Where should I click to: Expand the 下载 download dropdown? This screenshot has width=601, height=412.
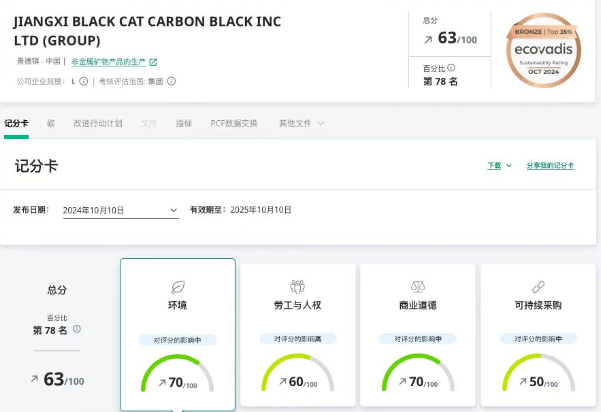pos(499,166)
